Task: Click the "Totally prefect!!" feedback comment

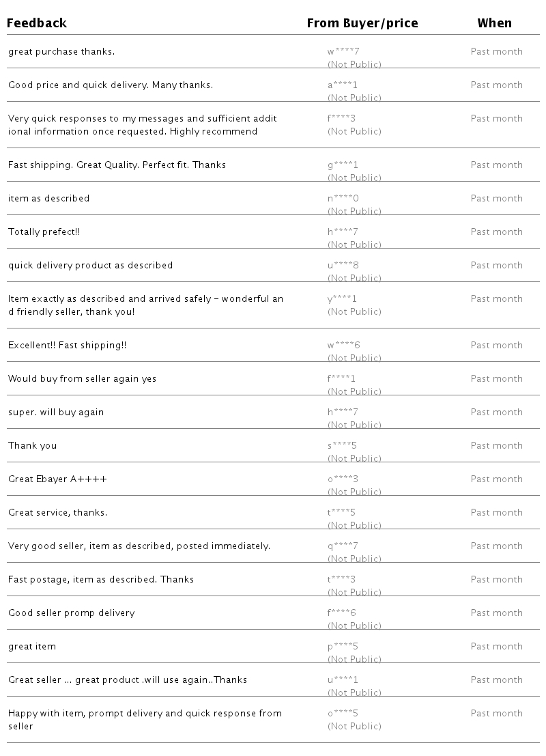Action: (44, 232)
